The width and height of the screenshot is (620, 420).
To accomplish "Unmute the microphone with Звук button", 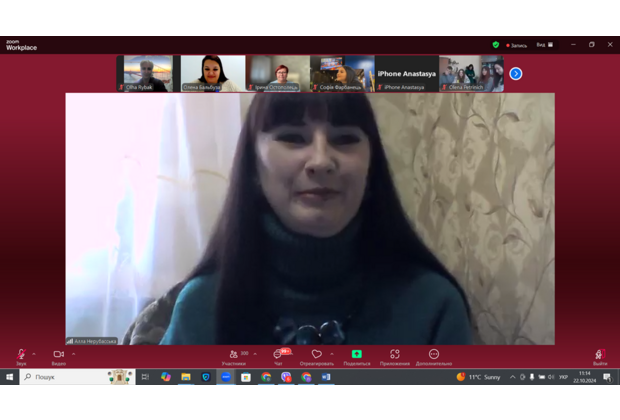I will [x=21, y=357].
